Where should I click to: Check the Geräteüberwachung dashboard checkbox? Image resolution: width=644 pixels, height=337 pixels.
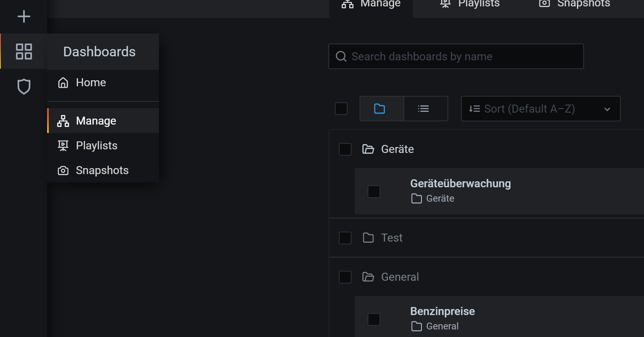pyautogui.click(x=374, y=192)
